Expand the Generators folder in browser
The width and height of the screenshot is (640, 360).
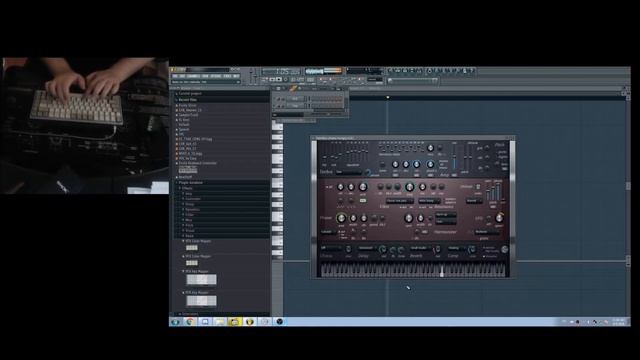[189, 314]
